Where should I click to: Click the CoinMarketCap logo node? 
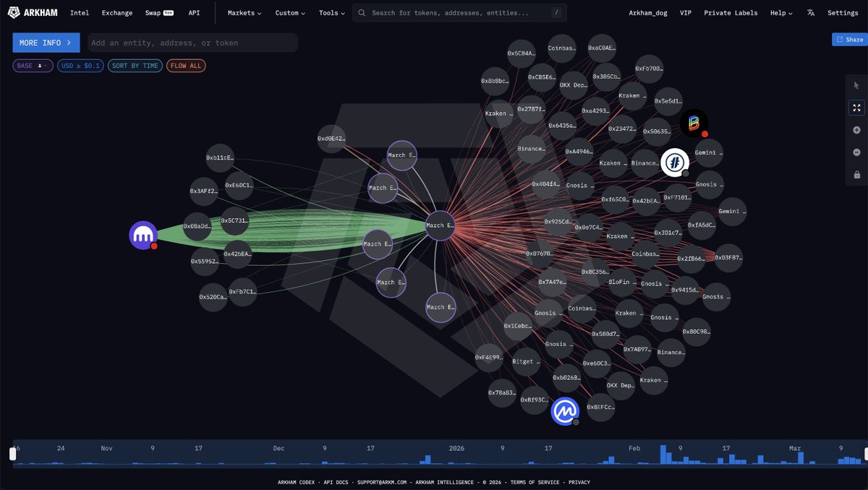point(565,411)
